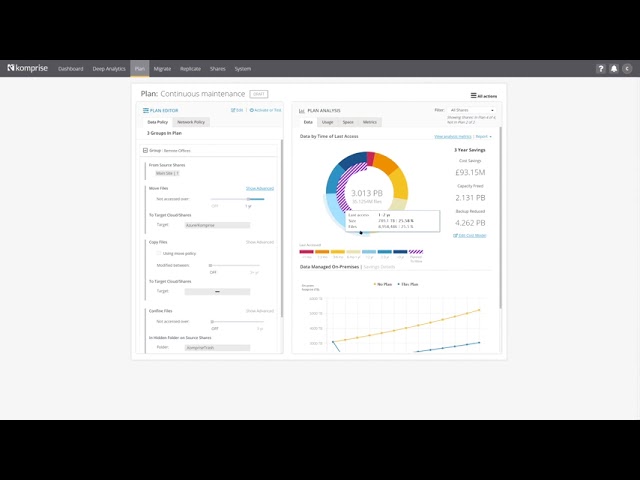This screenshot has height=480, width=640.
Task: Click the red legend swatch
Action: coord(307,251)
